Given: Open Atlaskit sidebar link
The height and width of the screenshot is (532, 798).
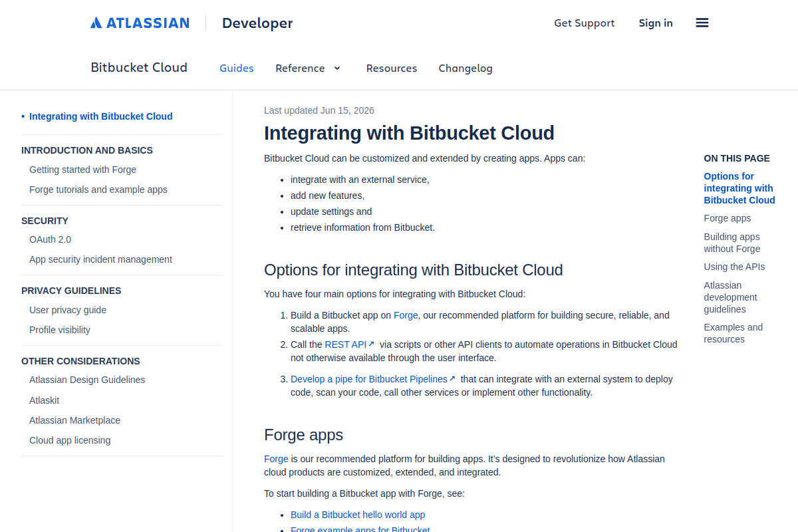Looking at the screenshot, I should pyautogui.click(x=45, y=400).
